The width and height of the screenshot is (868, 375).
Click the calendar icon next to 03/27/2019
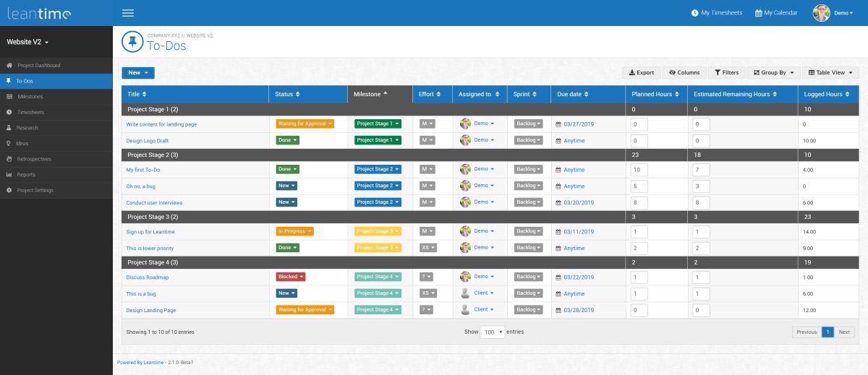(x=558, y=124)
